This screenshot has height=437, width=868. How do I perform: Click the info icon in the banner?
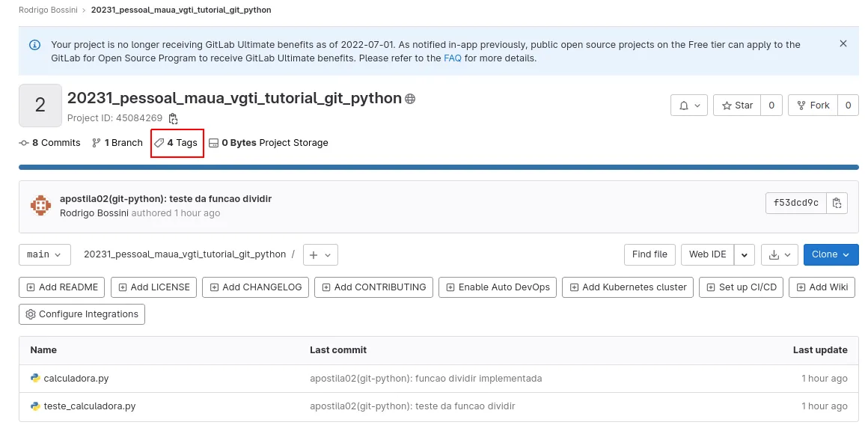(34, 44)
